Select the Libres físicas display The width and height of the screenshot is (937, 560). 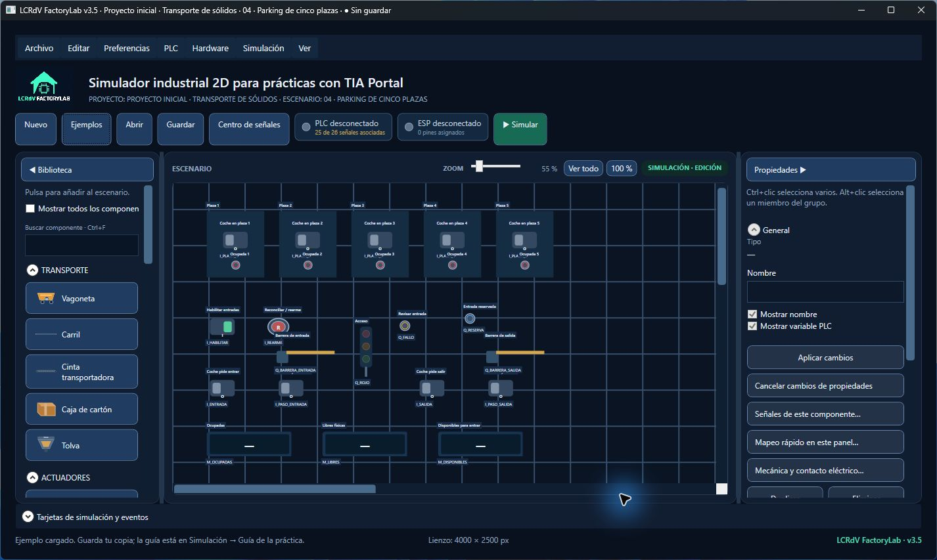[x=365, y=444]
